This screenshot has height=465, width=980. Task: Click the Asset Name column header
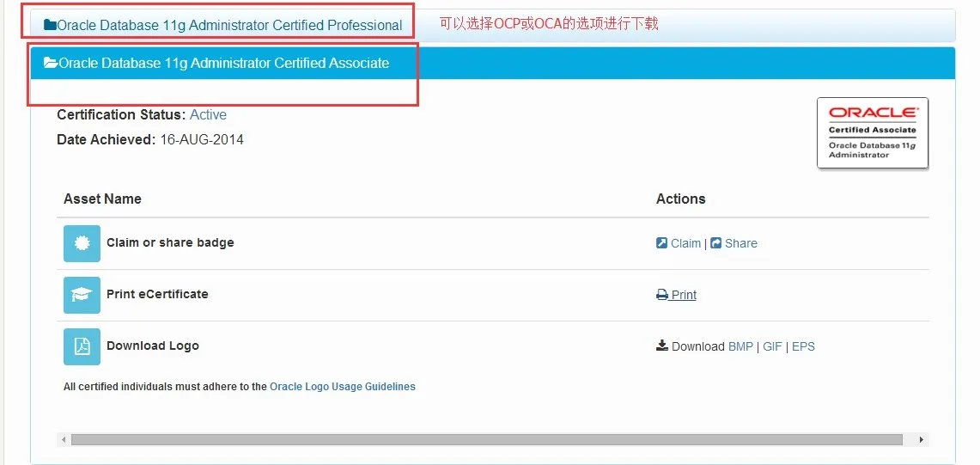pos(102,199)
